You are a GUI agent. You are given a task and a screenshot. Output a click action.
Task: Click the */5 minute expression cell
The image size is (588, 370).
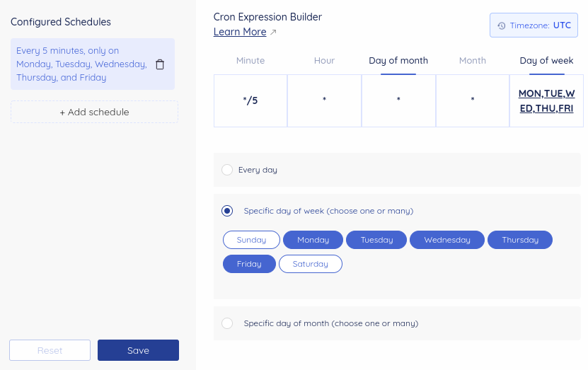coord(250,101)
